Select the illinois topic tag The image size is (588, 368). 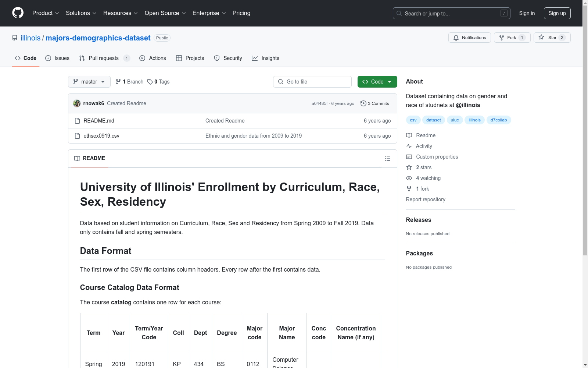(474, 120)
